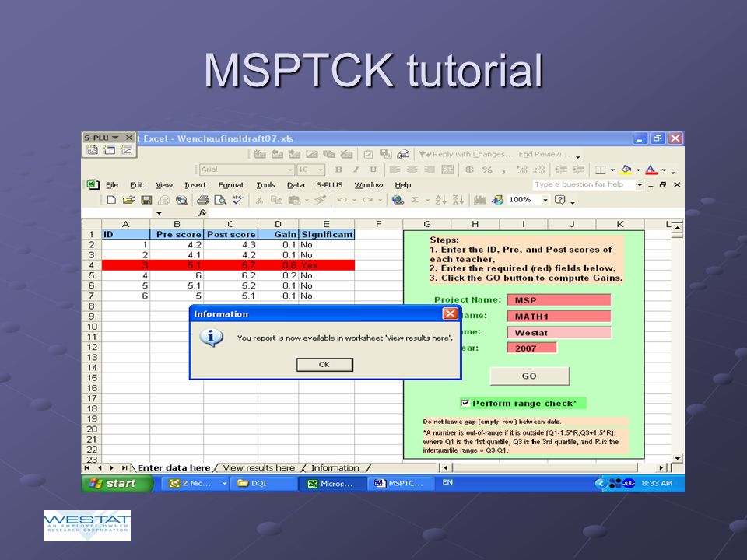Click the MSPTC... Word taskbar button
Viewport: 747px width, 560px height.
(402, 483)
